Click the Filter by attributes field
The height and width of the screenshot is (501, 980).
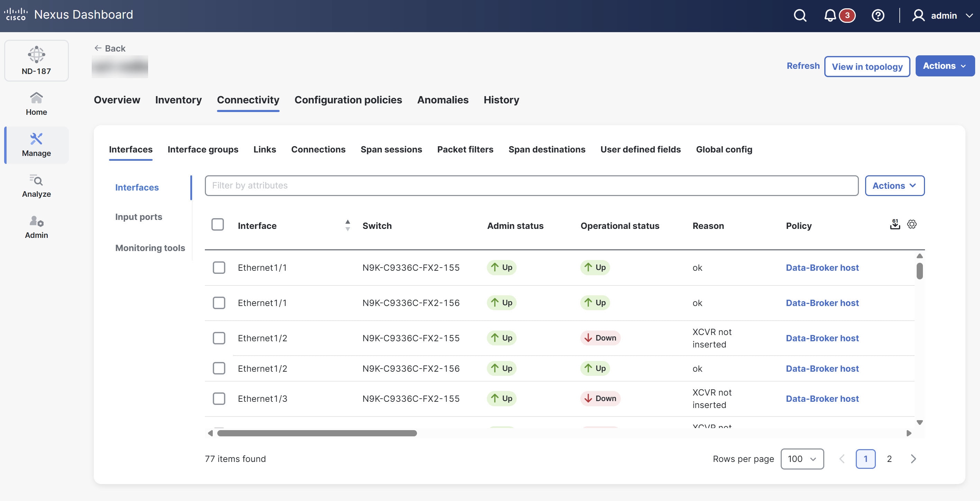pos(531,186)
